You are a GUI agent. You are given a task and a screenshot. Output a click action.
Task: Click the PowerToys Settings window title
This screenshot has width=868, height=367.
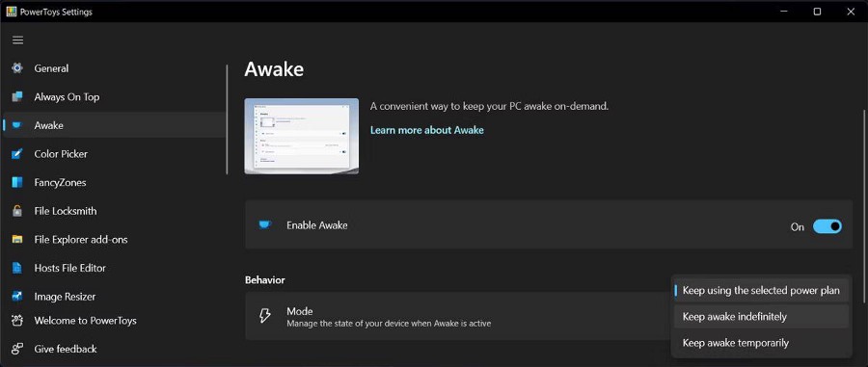pyautogui.click(x=57, y=13)
